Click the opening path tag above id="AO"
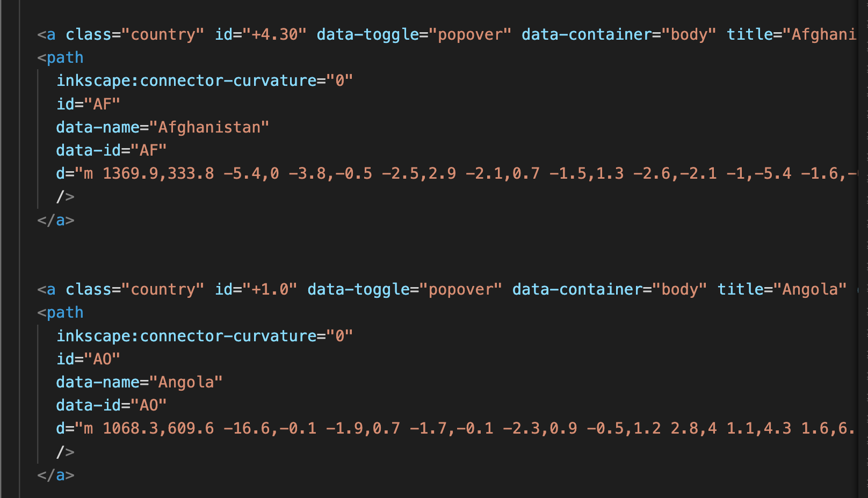The height and width of the screenshot is (498, 868). (60, 312)
